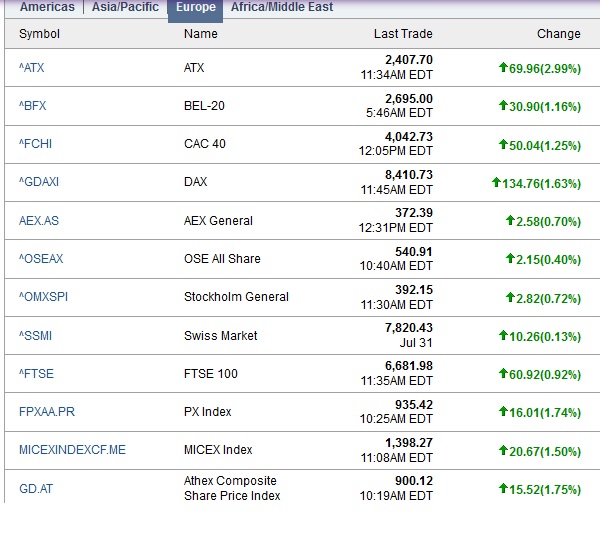Open the ^BFX symbol link
Screen dimensions: 601x542
tap(33, 106)
